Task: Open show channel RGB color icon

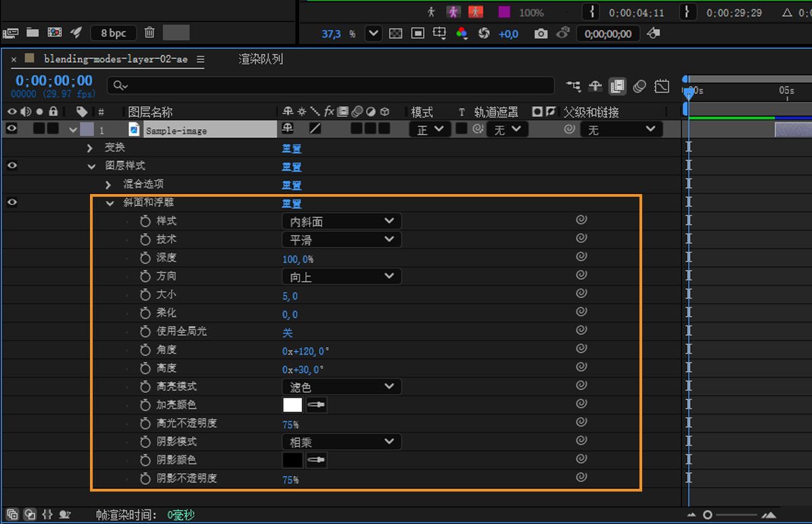Action: 462,33
